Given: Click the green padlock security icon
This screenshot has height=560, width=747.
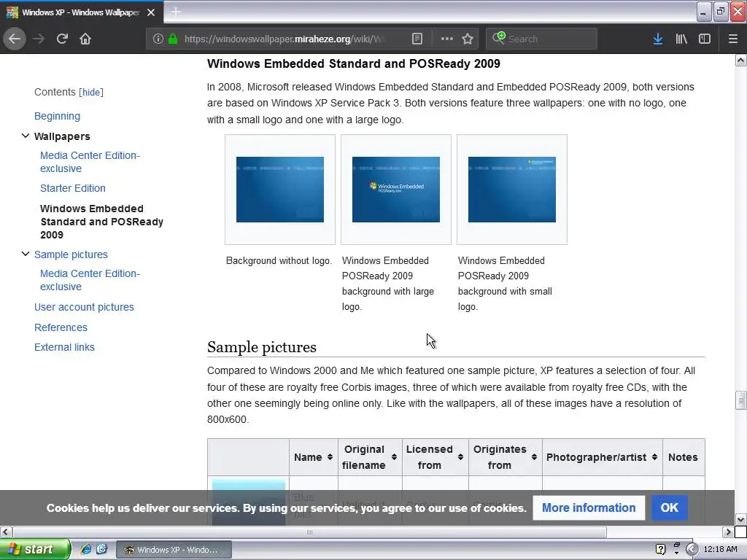Looking at the screenshot, I should coord(173,39).
